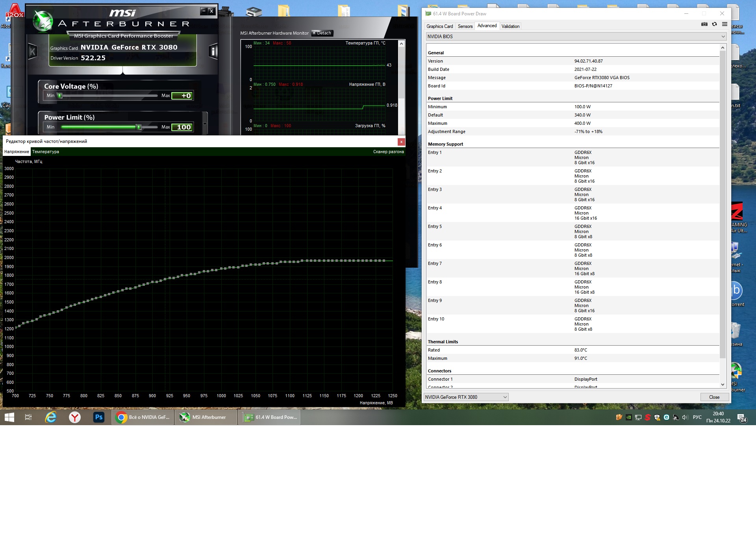756x535 pixels.
Task: Click the volume icon in the system tray
Action: [x=685, y=417]
